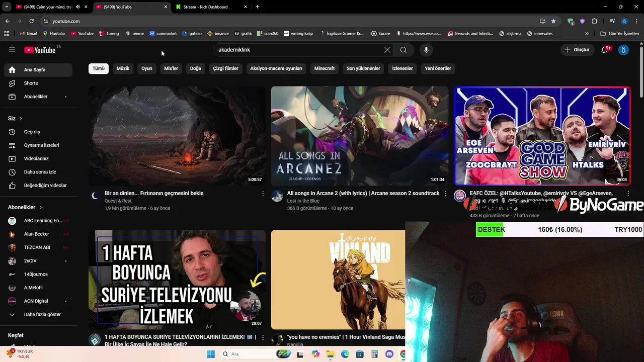Image resolution: width=644 pixels, height=362 pixels.
Task: Bookmark this page with the star
Action: 553,21
